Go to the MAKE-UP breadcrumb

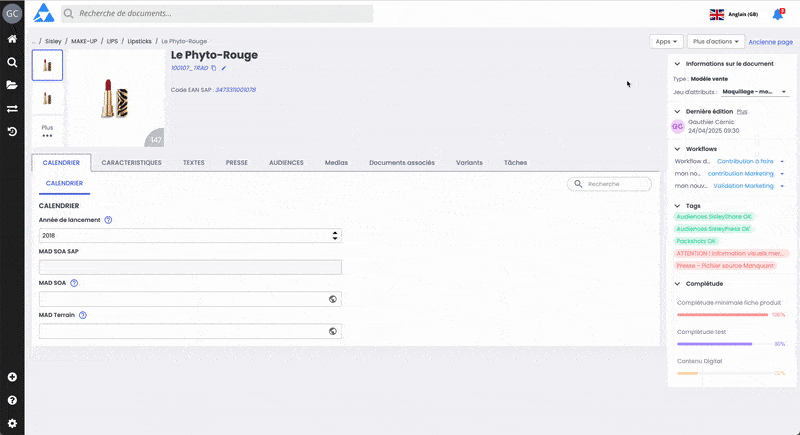[84, 41]
